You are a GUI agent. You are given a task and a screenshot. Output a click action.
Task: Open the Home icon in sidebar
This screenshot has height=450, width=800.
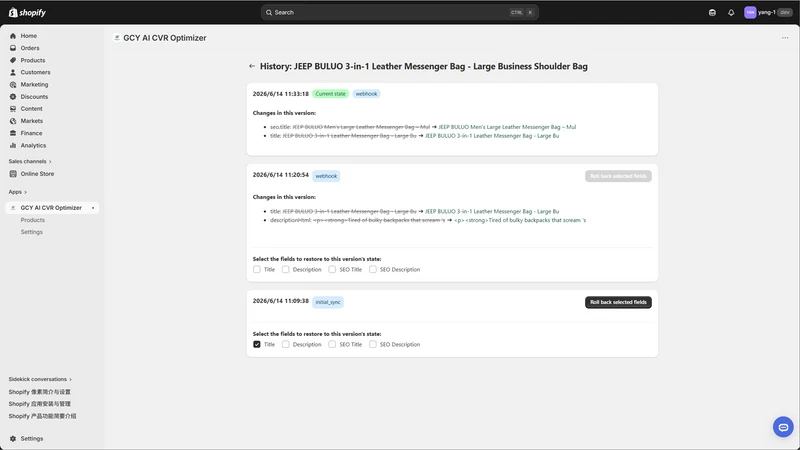13,36
